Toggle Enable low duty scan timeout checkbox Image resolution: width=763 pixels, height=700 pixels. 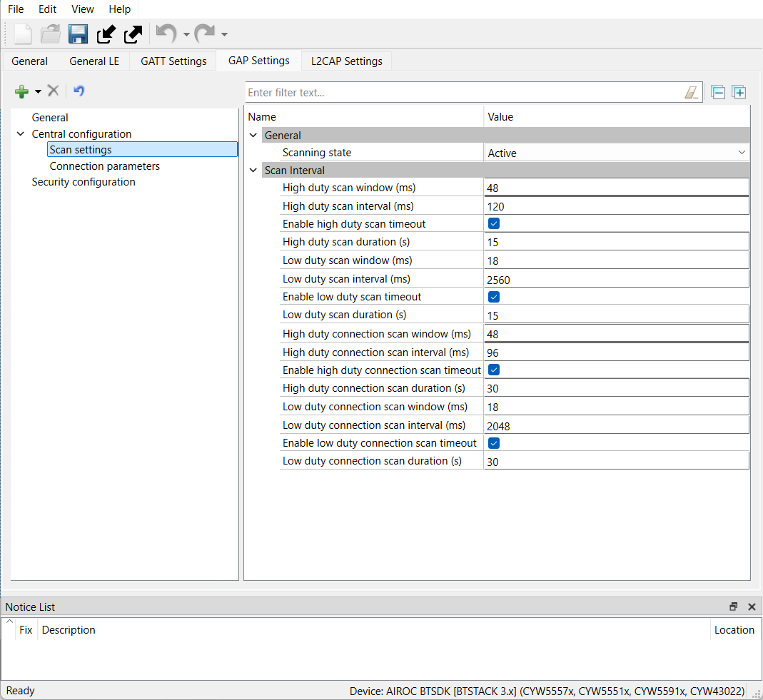click(x=494, y=297)
